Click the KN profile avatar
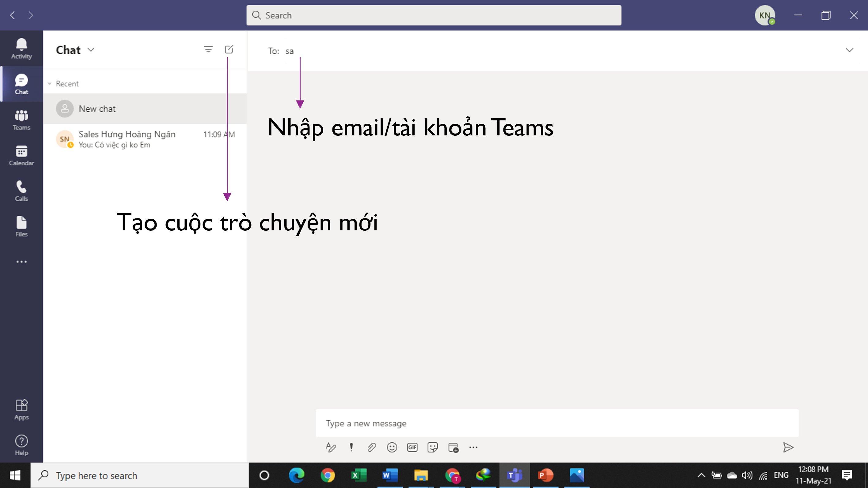Image resolution: width=868 pixels, height=488 pixels. 764,15
